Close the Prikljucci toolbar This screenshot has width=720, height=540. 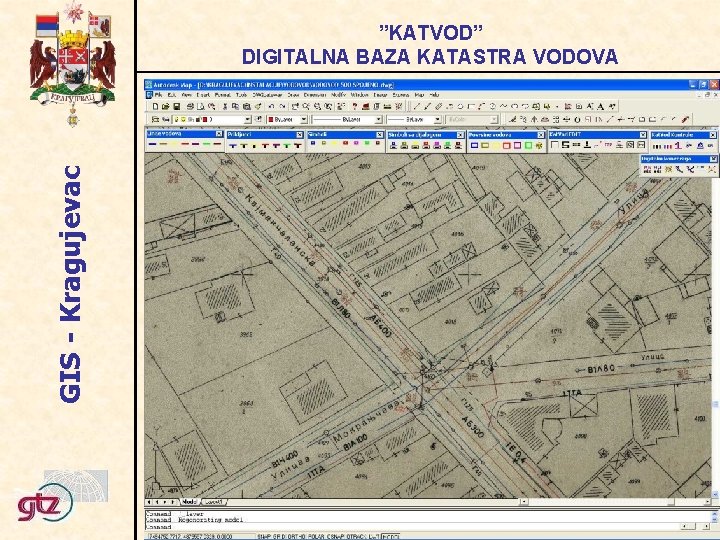click(299, 135)
